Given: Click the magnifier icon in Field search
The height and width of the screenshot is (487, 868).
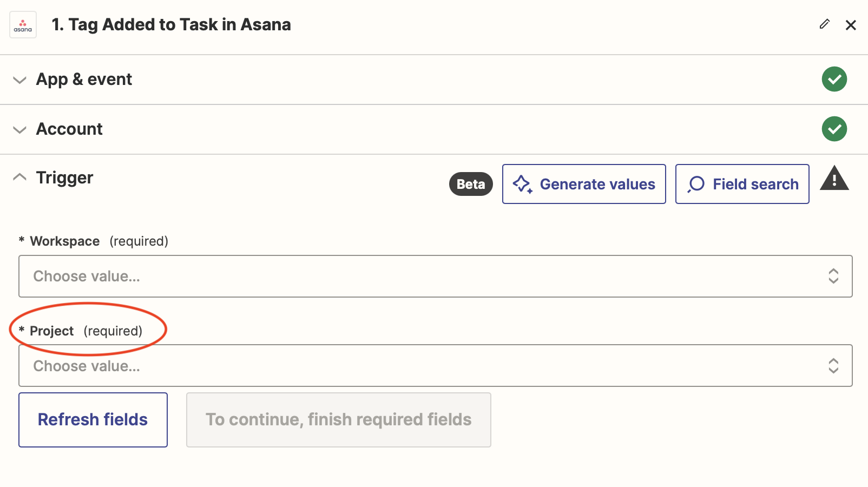Looking at the screenshot, I should coord(696,184).
